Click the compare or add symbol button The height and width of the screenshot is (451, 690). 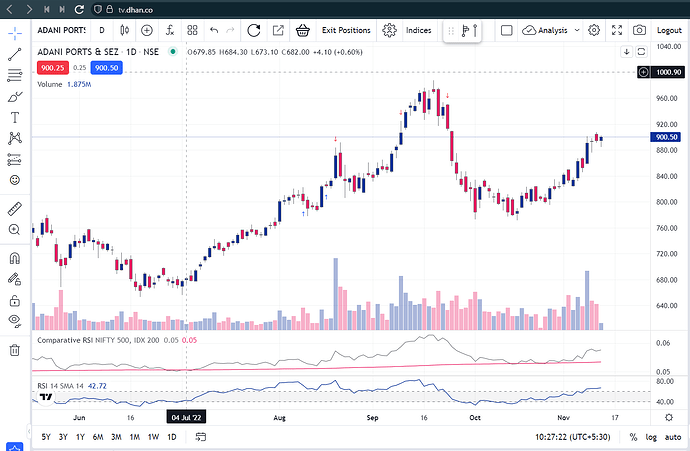[147, 30]
